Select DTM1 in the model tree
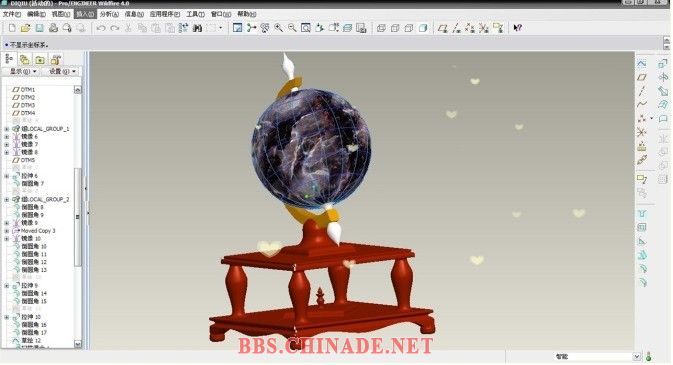This screenshot has width=673, height=365. pyautogui.click(x=27, y=90)
